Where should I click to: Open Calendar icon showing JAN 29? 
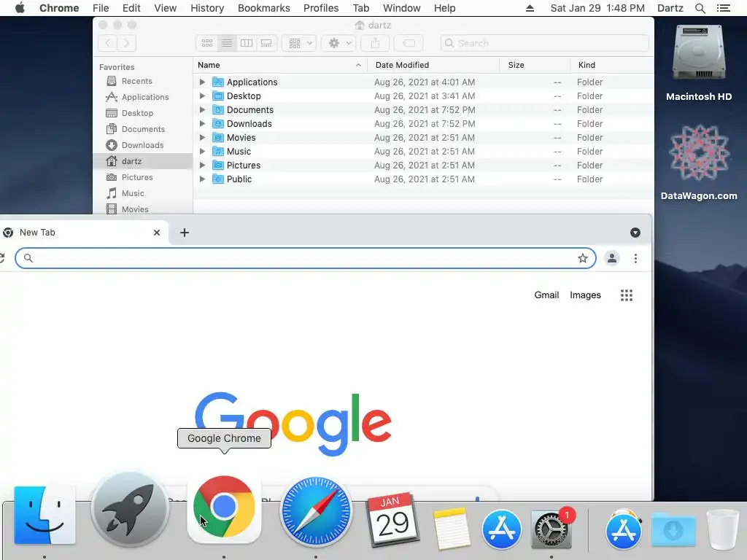(392, 520)
